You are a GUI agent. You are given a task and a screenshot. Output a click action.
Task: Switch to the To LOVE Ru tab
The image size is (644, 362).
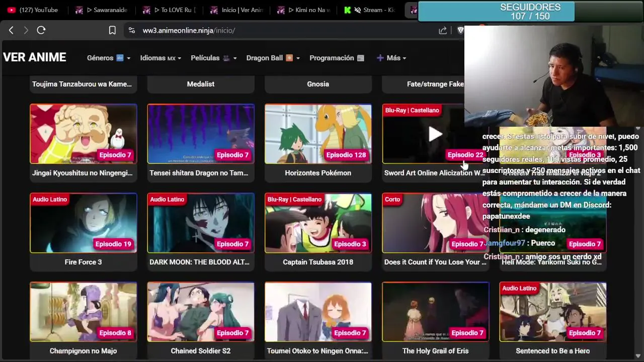pos(169,10)
